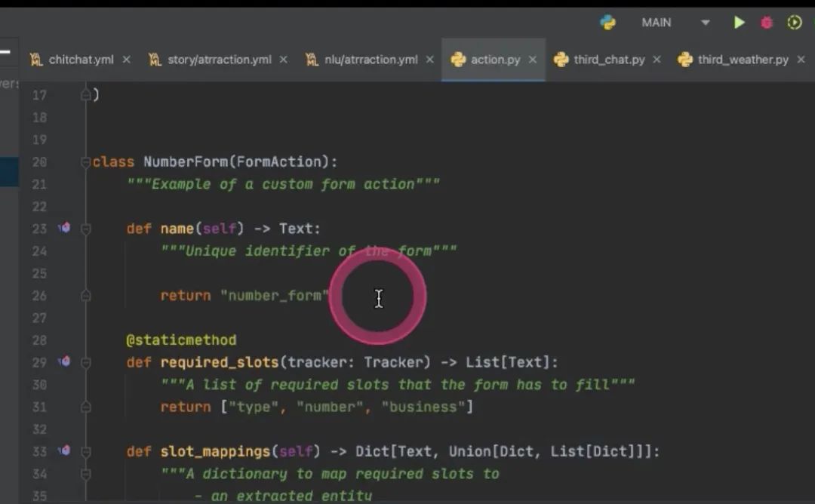This screenshot has height=504, width=815.
Task: Toggle docstring fold marker on line 34
Action: [x=86, y=474]
